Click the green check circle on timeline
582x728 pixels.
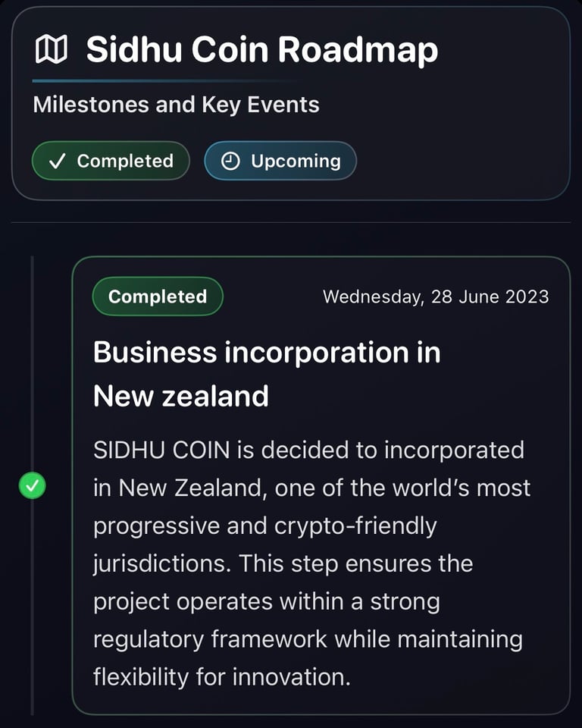point(32,485)
